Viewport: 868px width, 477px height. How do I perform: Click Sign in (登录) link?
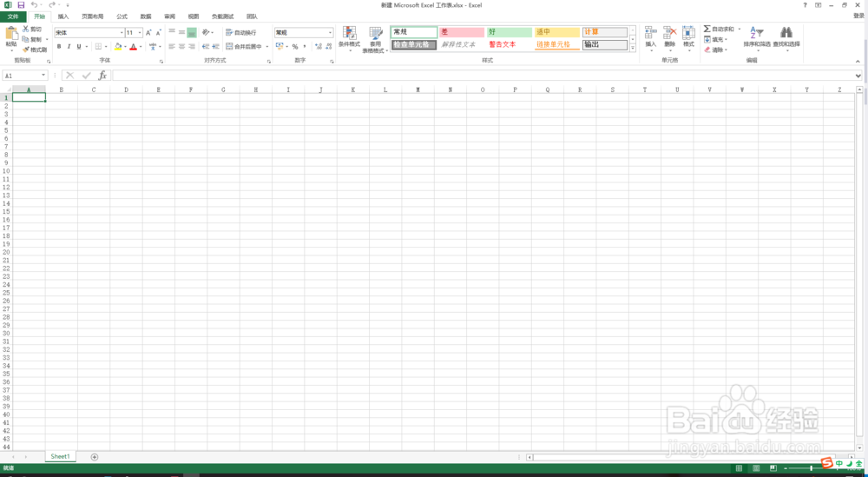pos(858,16)
